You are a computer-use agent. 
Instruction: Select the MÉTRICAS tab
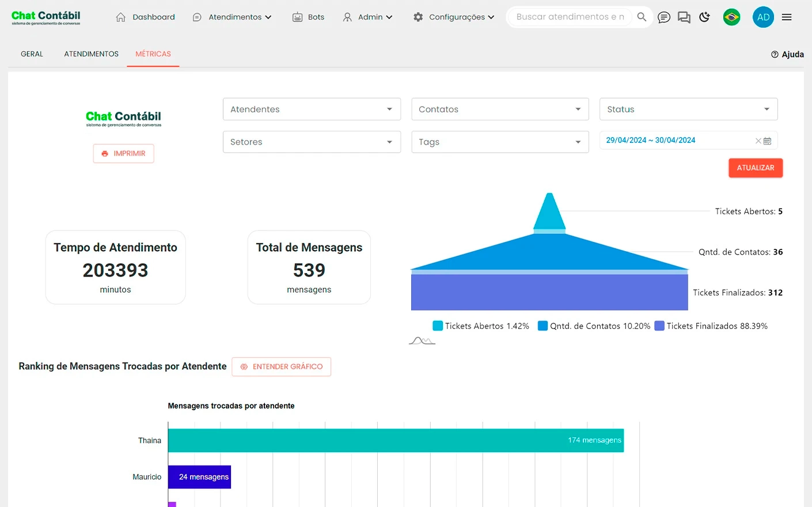[x=153, y=54]
